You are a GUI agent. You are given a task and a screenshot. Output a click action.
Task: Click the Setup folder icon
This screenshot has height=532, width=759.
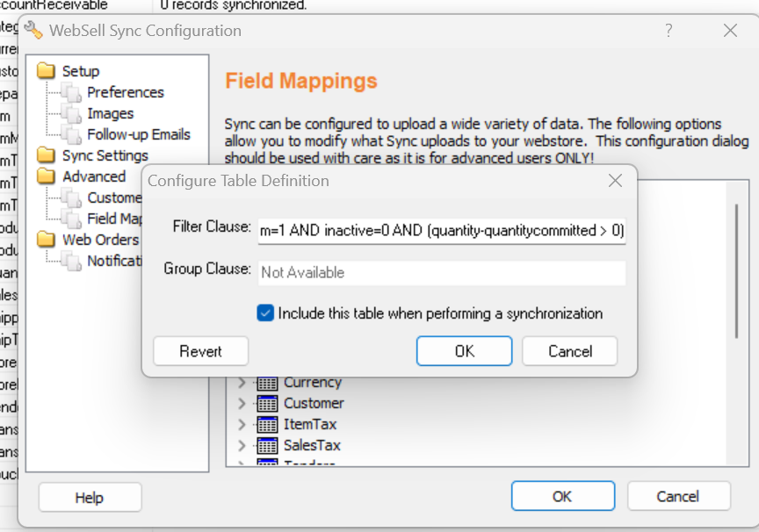coord(46,70)
